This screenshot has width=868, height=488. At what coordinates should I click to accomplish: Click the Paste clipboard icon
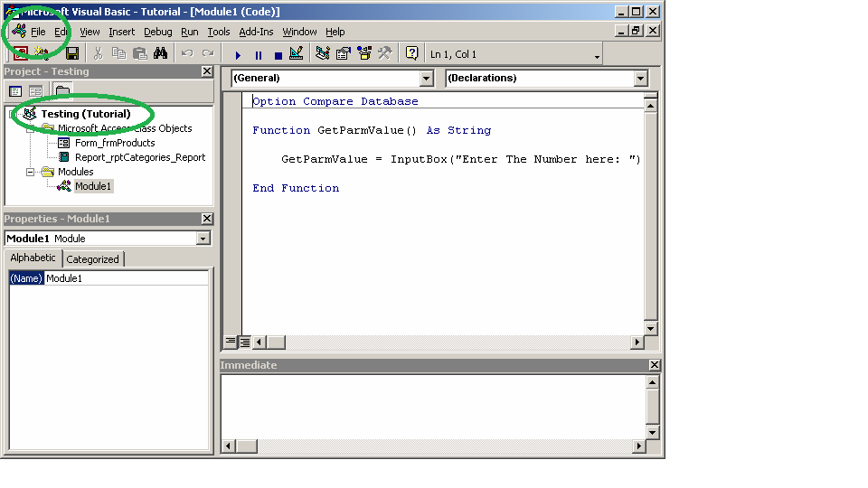pyautogui.click(x=139, y=53)
